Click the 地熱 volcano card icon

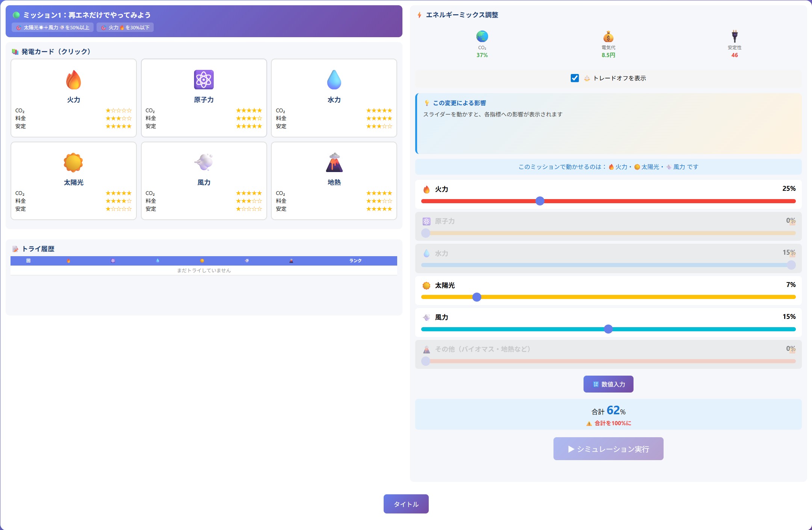[334, 162]
